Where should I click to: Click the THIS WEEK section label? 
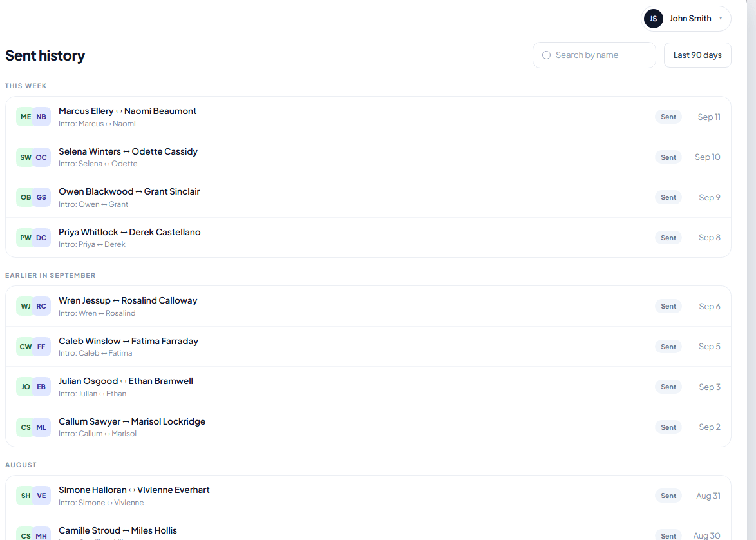[x=26, y=86]
